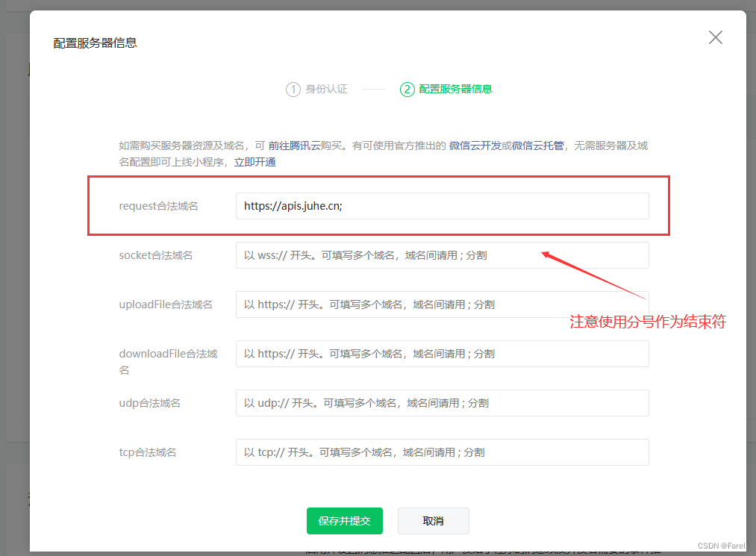Click step 1 身份认证 indicator
The image size is (756, 556).
click(316, 89)
